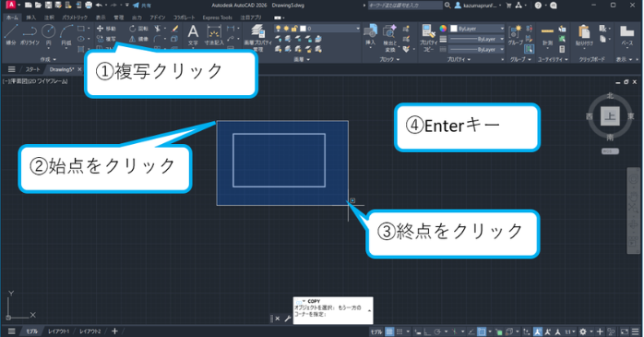Click the Share (共有) button
Screen dimensions: 644x337
coord(142,6)
